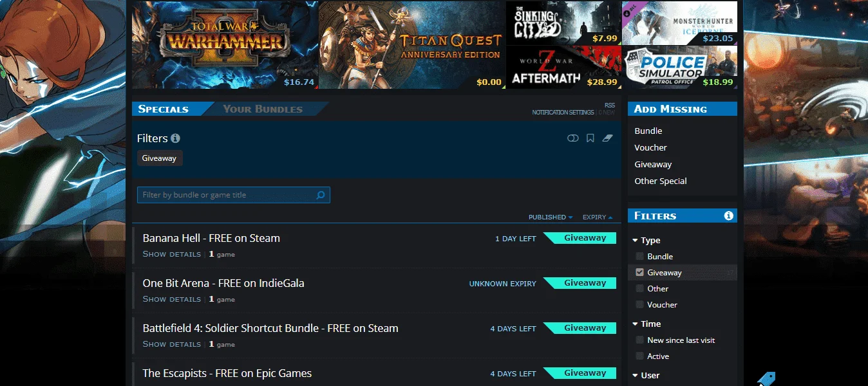The width and height of the screenshot is (868, 386).
Task: Click Giveaway badge on The Escapists row
Action: (580, 373)
